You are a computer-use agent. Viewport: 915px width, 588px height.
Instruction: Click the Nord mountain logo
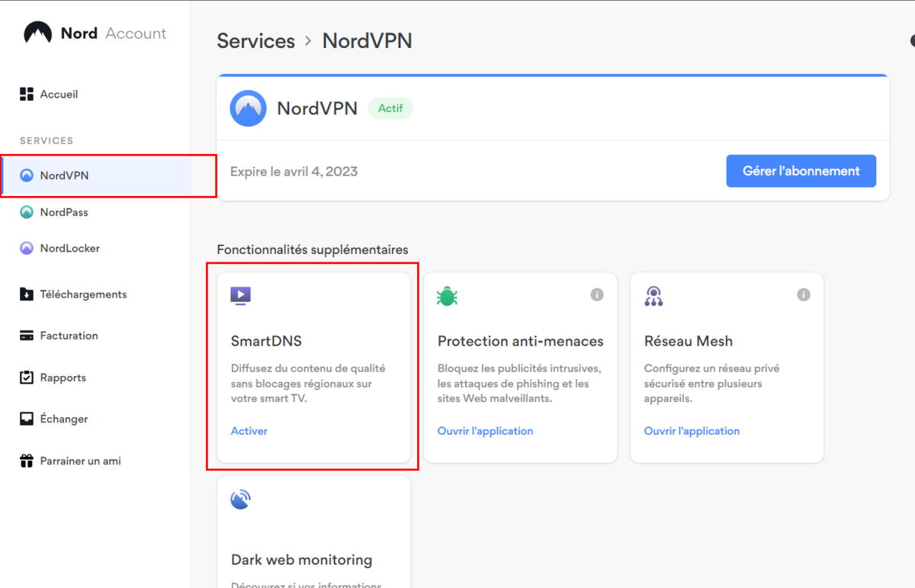point(37,33)
